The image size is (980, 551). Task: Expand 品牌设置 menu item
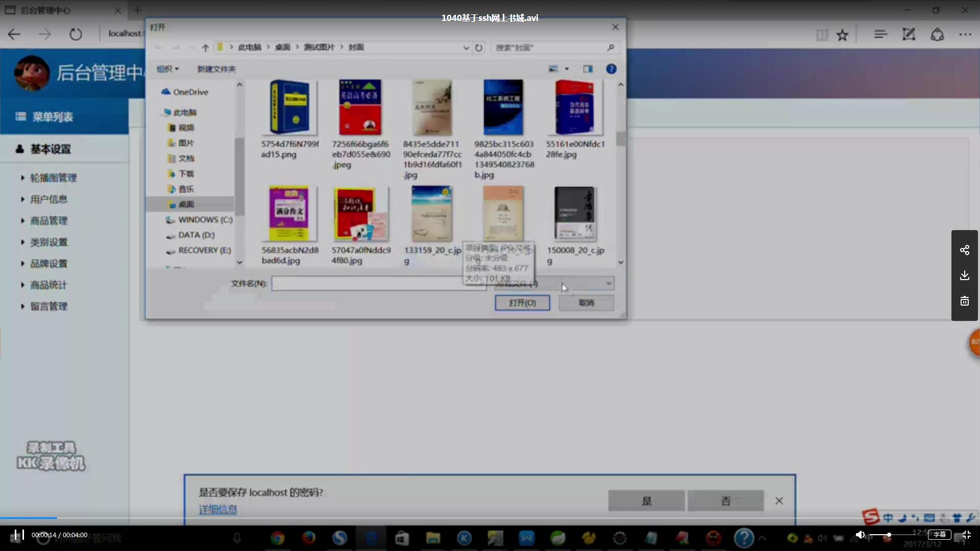point(48,263)
